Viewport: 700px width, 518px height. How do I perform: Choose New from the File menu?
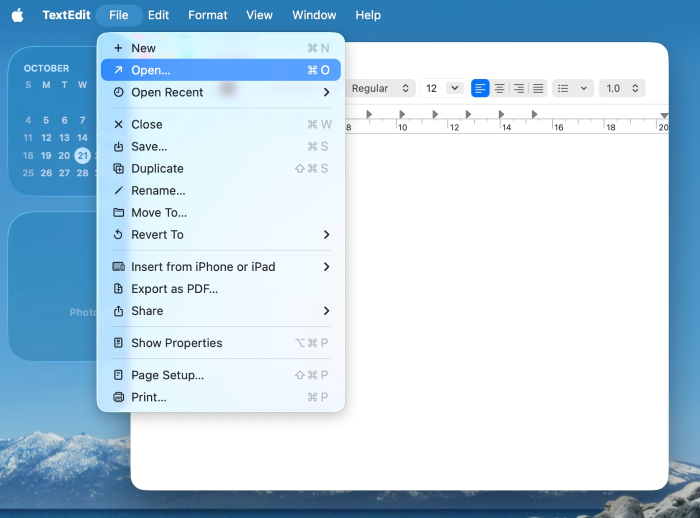[221, 48]
